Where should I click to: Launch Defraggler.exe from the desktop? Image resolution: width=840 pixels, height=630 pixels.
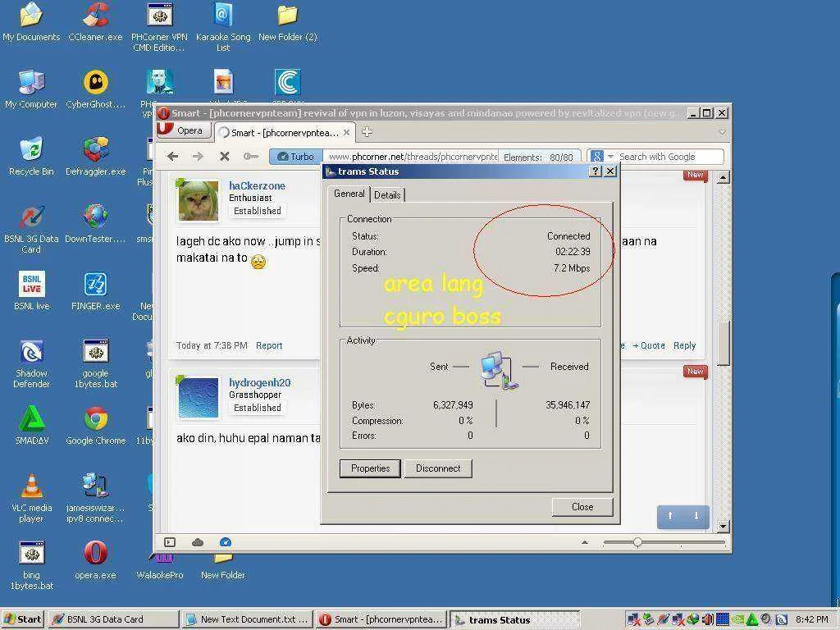(x=95, y=157)
